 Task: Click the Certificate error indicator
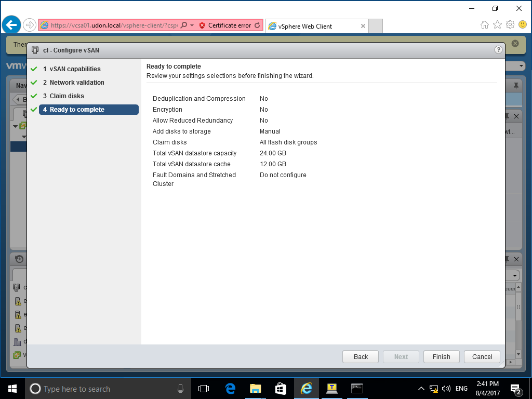click(225, 25)
